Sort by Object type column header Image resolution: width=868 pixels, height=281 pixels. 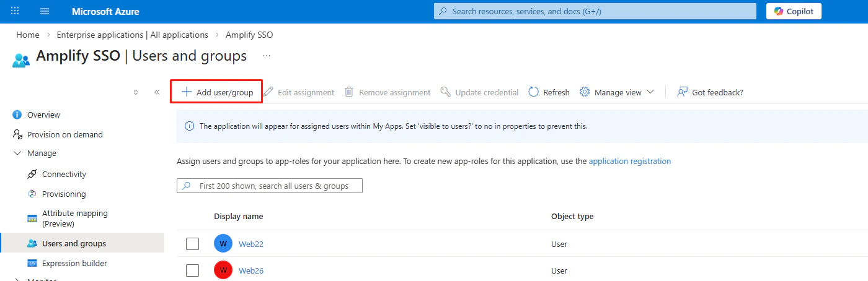click(x=572, y=216)
